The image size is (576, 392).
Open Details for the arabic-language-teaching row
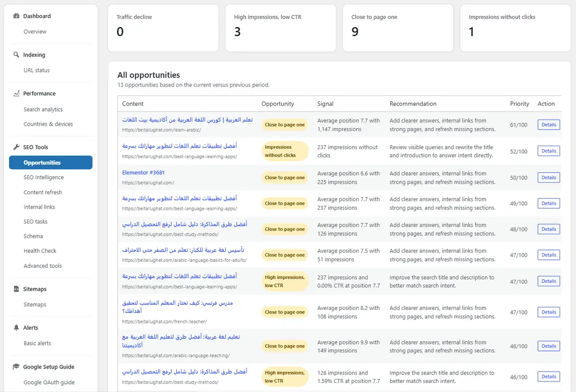pyautogui.click(x=548, y=346)
